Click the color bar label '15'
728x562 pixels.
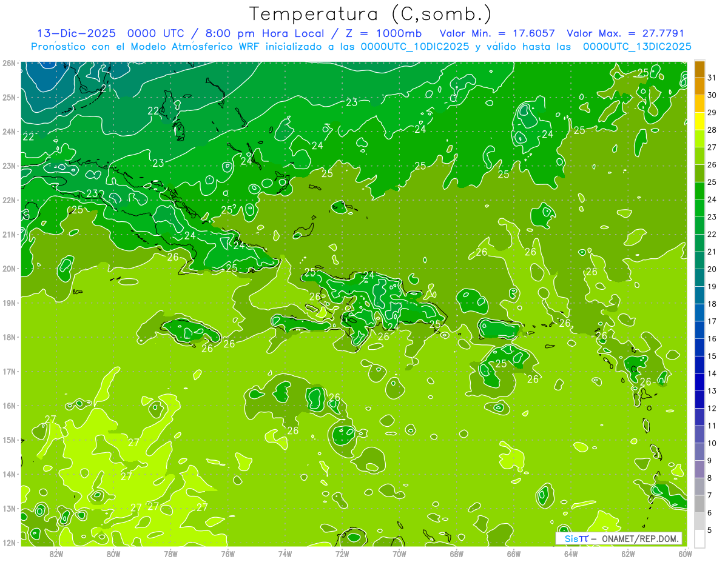pyautogui.click(x=712, y=356)
